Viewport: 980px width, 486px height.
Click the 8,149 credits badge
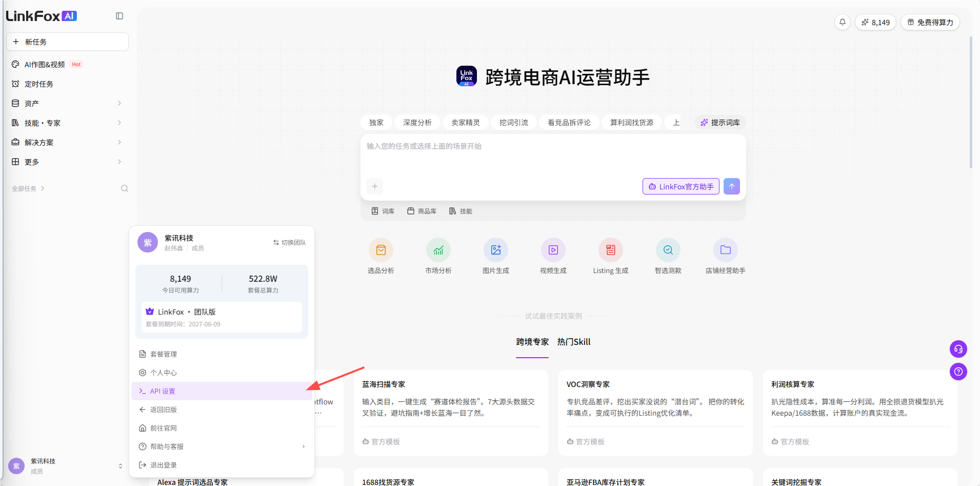coord(875,22)
